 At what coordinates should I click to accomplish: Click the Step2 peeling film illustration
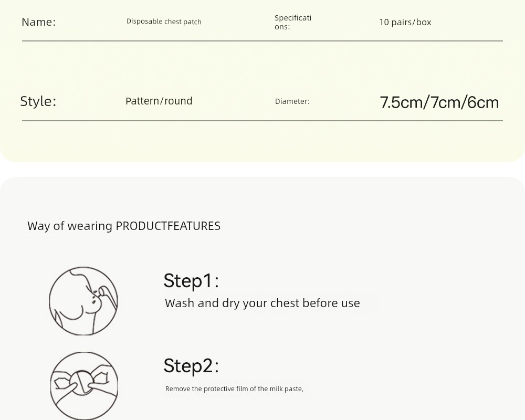[x=84, y=385]
